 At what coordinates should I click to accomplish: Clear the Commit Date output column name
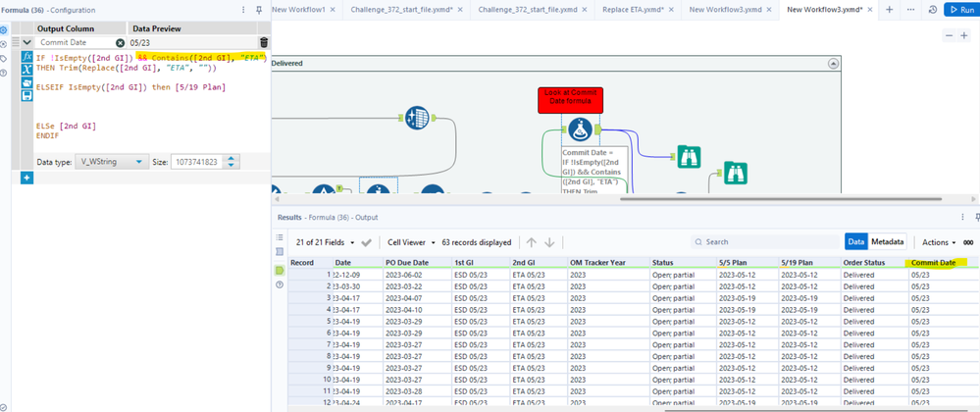coord(120,42)
